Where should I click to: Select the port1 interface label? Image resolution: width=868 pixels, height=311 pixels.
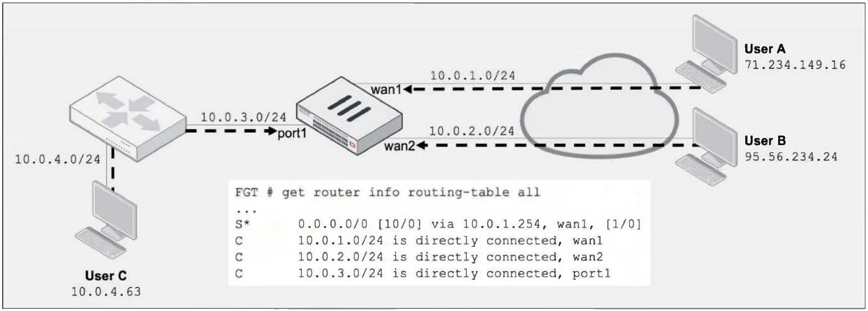point(292,133)
